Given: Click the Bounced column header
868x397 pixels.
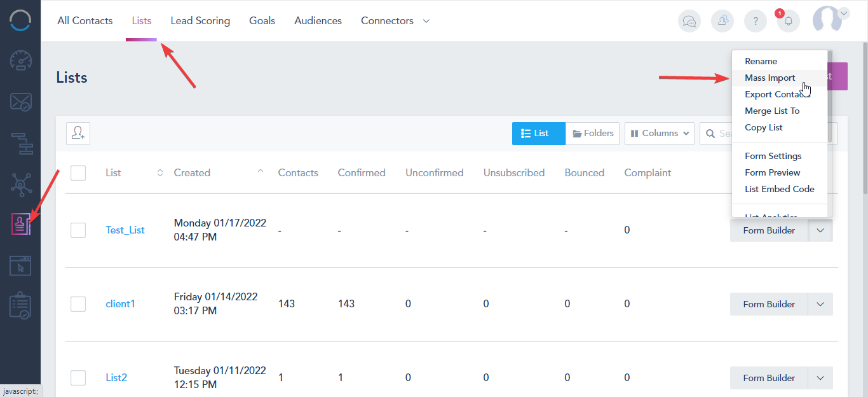Looking at the screenshot, I should click(585, 172).
